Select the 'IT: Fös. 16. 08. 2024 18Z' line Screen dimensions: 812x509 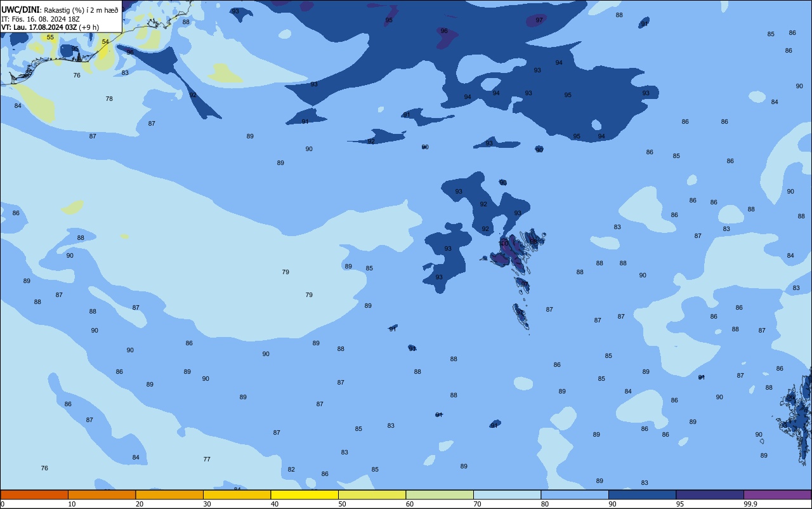pyautogui.click(x=41, y=19)
